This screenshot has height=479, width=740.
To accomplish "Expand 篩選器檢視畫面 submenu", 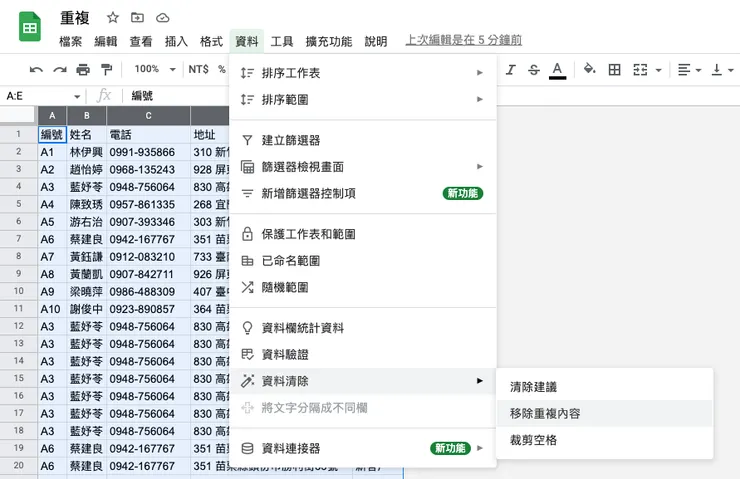I will pos(362,167).
